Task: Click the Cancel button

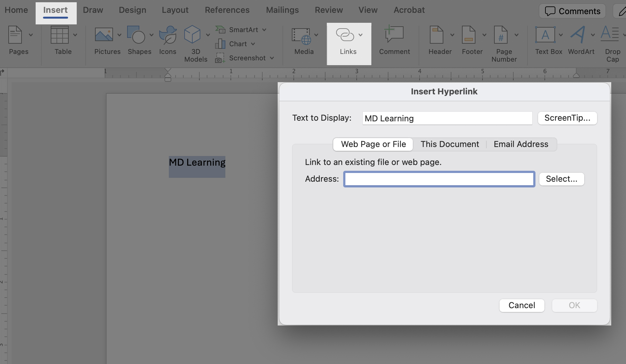Action: click(x=522, y=305)
